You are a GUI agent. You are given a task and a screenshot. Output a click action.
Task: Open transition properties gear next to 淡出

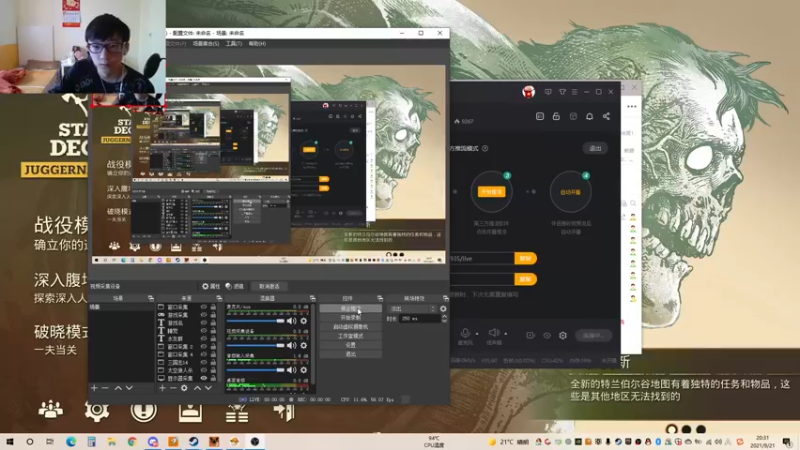click(443, 309)
